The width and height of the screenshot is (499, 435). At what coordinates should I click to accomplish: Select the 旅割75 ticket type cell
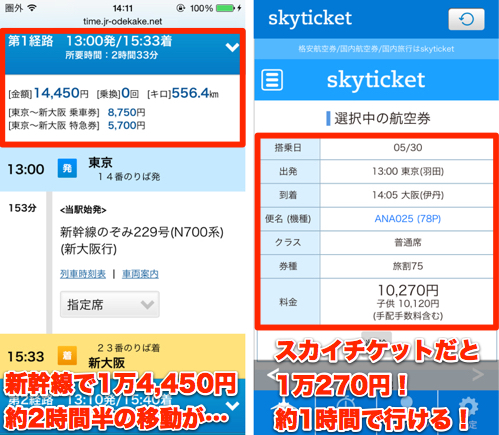pyautogui.click(x=407, y=266)
